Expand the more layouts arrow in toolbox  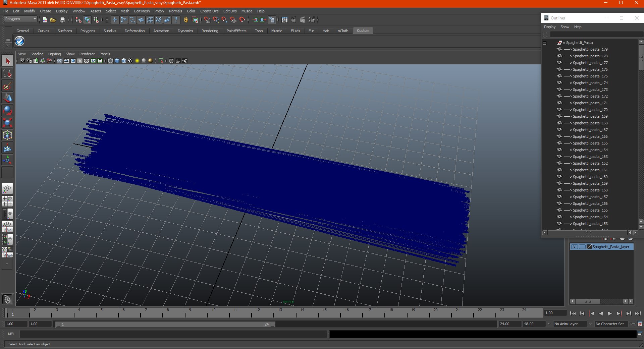(7, 264)
